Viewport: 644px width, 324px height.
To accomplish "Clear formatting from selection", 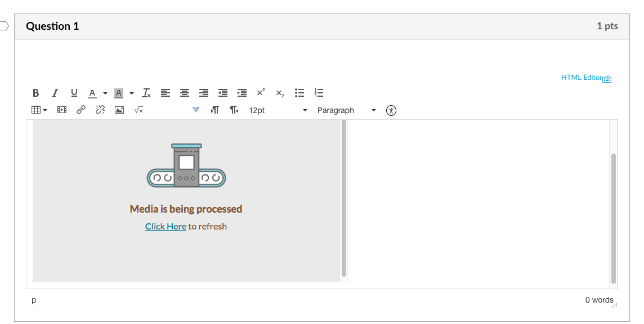I will 146,93.
